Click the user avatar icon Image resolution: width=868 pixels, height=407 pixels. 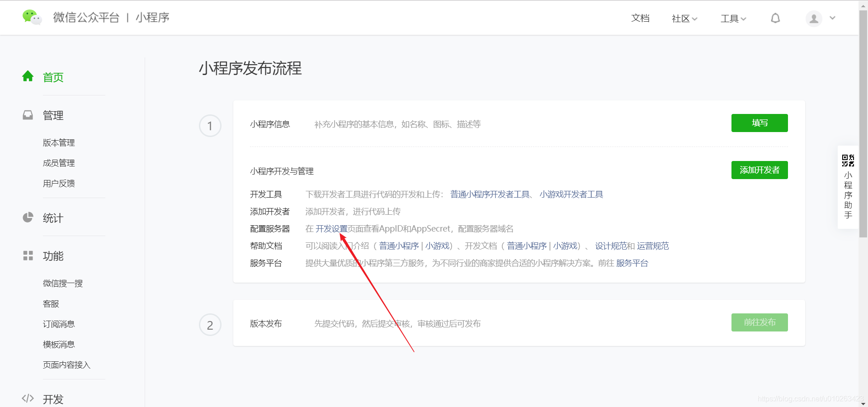pyautogui.click(x=812, y=19)
